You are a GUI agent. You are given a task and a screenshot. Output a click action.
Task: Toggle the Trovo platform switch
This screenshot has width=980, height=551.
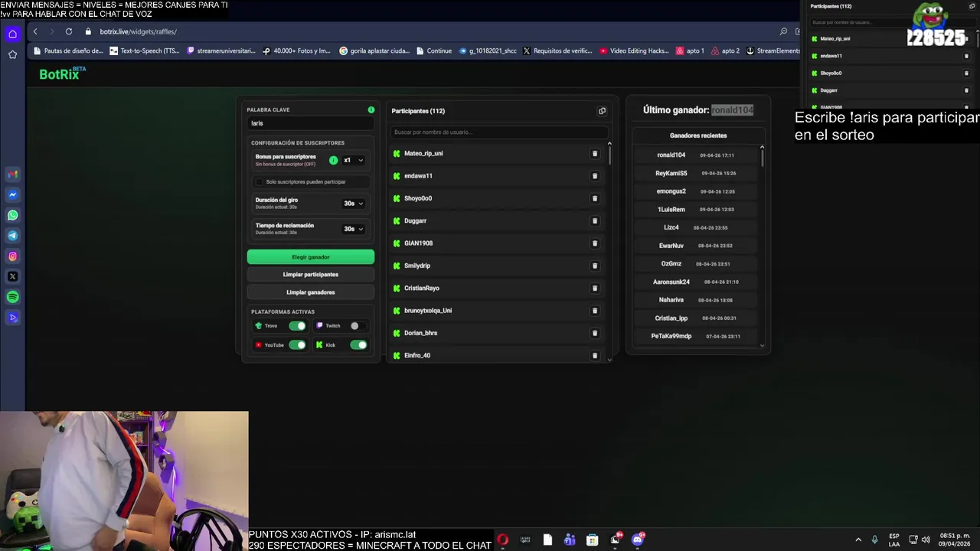[297, 326]
